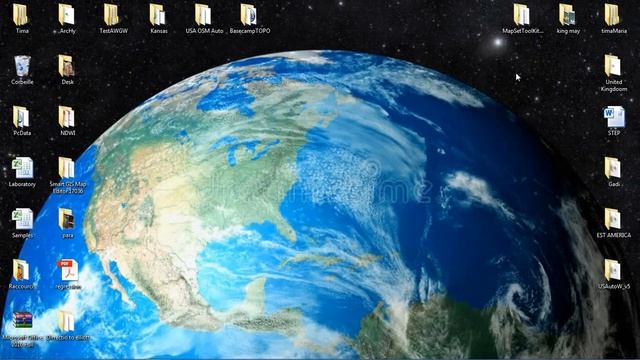Select the PcData folder
This screenshot has height=360, width=640.
[21, 117]
